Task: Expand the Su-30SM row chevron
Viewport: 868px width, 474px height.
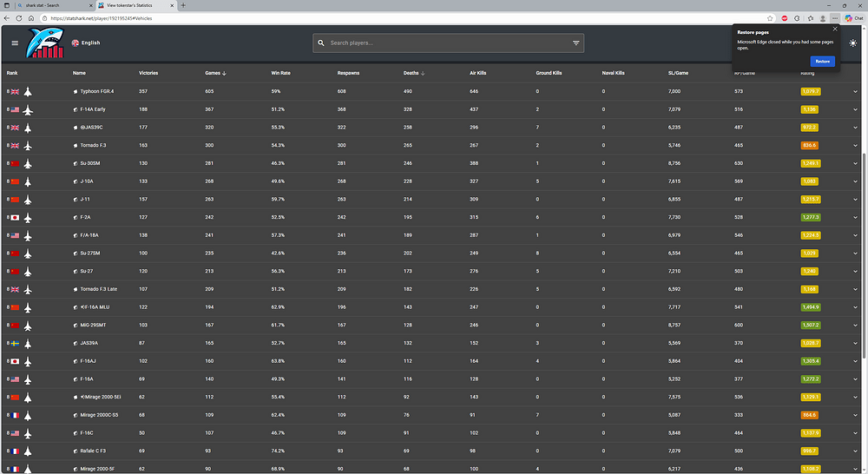Action: point(855,163)
